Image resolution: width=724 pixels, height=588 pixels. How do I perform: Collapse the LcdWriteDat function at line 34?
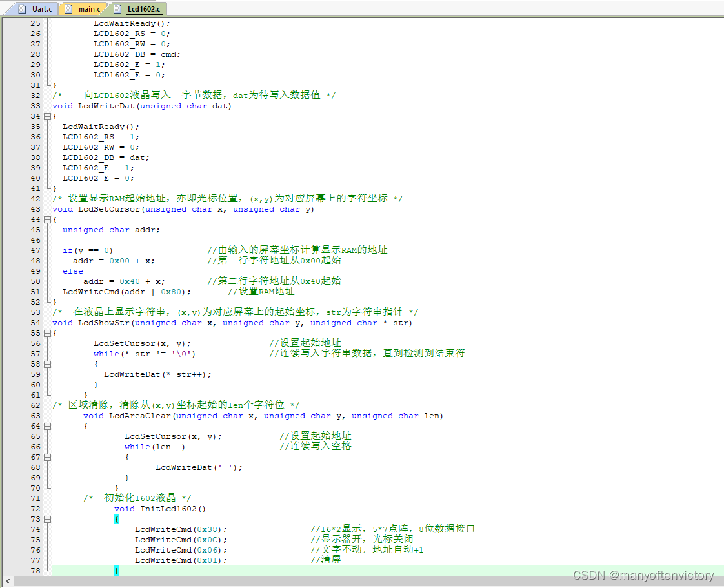pyautogui.click(x=47, y=116)
